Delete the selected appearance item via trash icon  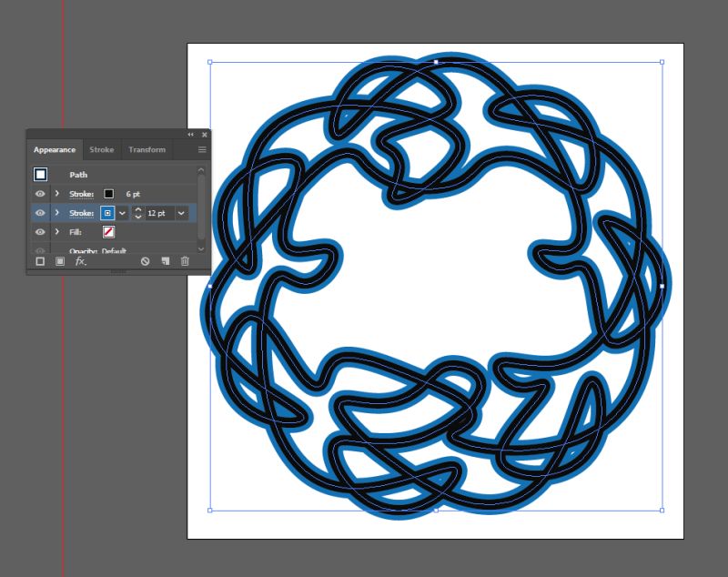(185, 261)
